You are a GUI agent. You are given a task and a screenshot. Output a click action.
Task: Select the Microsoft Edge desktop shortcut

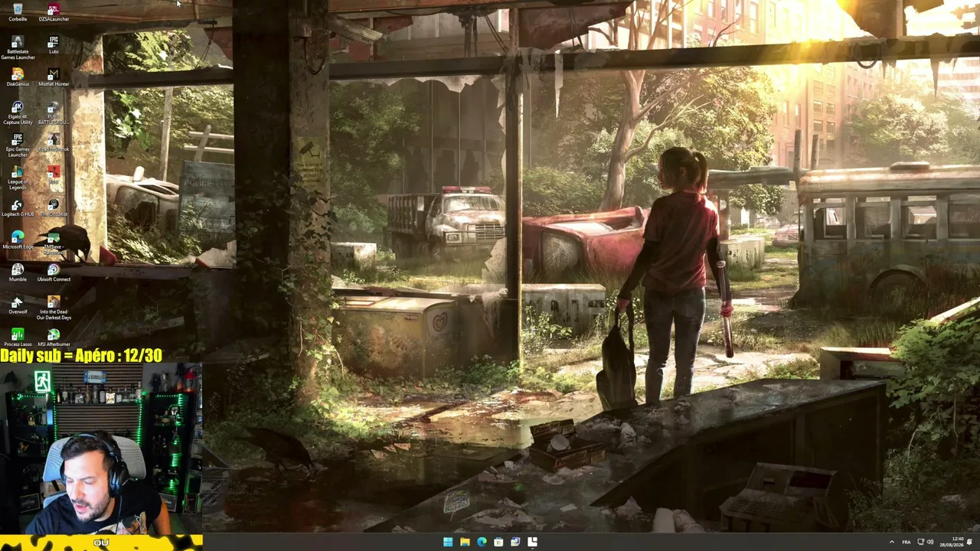pos(18,241)
